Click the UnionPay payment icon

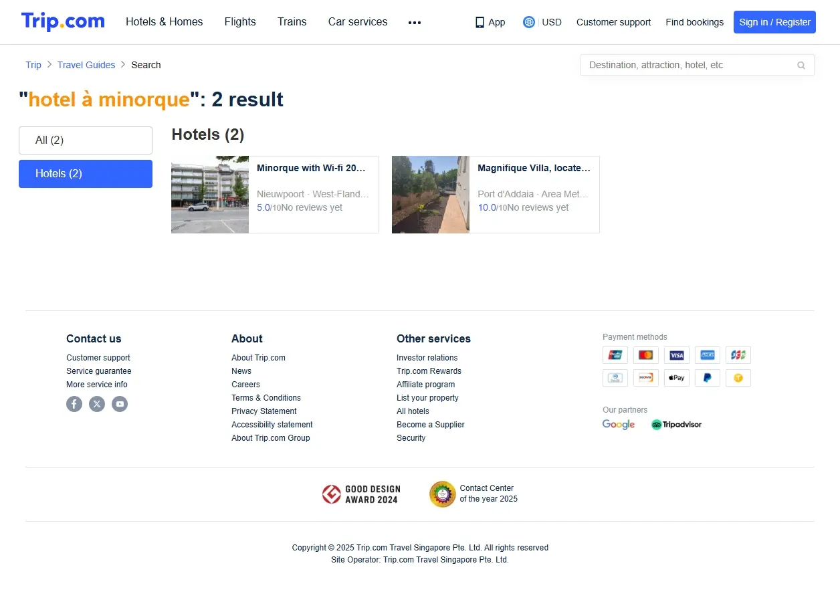615,355
